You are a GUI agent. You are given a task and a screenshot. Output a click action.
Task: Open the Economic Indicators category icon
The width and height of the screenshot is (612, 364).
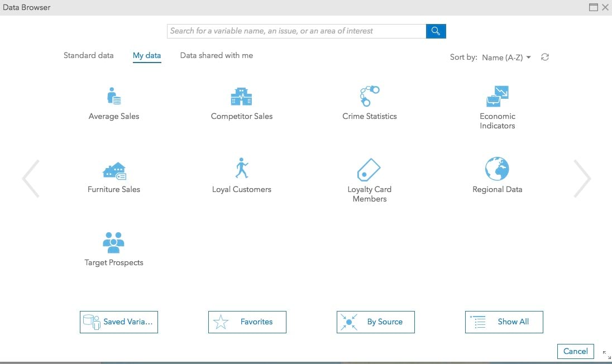pos(497,96)
